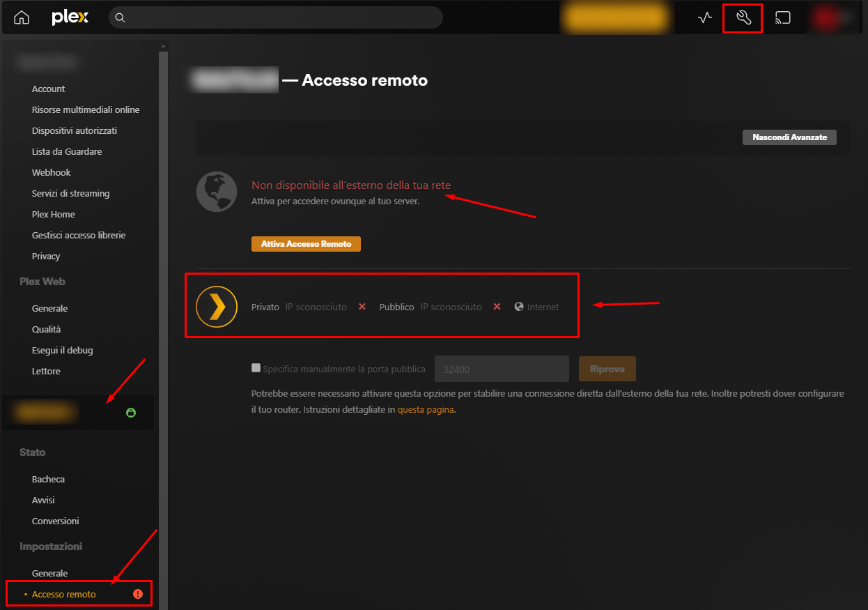
Task: Open Avvisi under Stato
Action: click(x=43, y=500)
